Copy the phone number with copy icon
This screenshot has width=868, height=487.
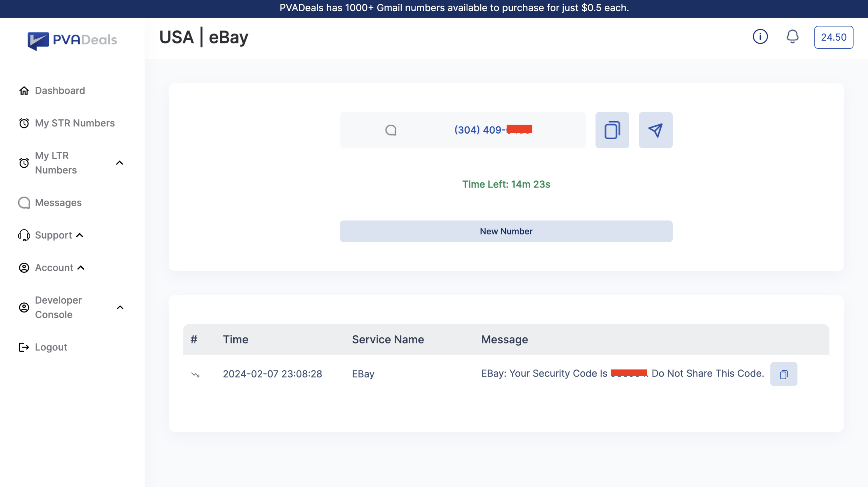coord(612,130)
